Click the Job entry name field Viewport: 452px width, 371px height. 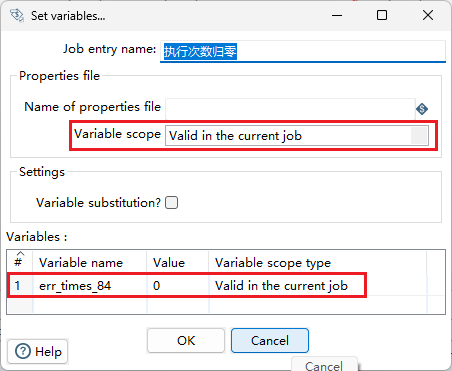coord(303,51)
